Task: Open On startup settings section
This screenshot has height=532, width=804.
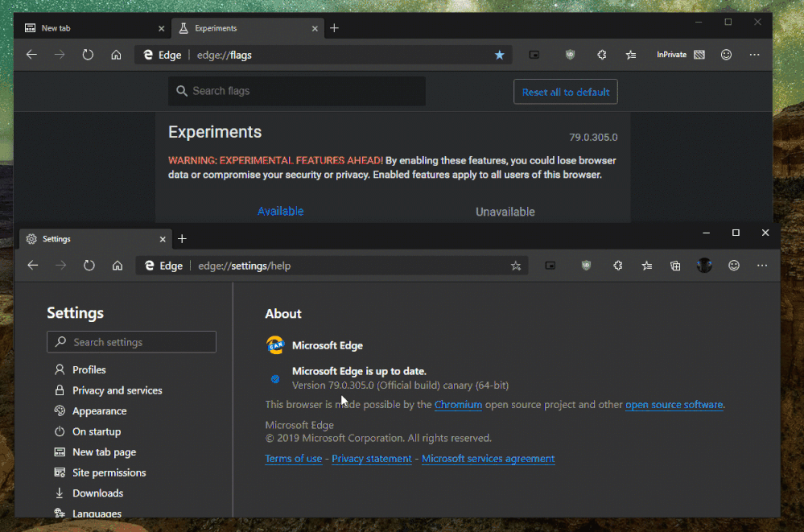Action: coord(88,431)
